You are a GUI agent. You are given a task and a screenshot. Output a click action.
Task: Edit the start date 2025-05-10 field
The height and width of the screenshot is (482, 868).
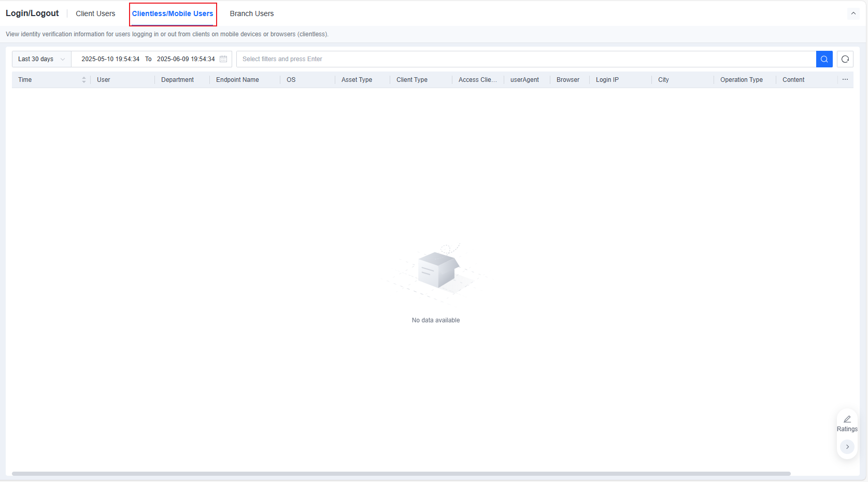110,59
